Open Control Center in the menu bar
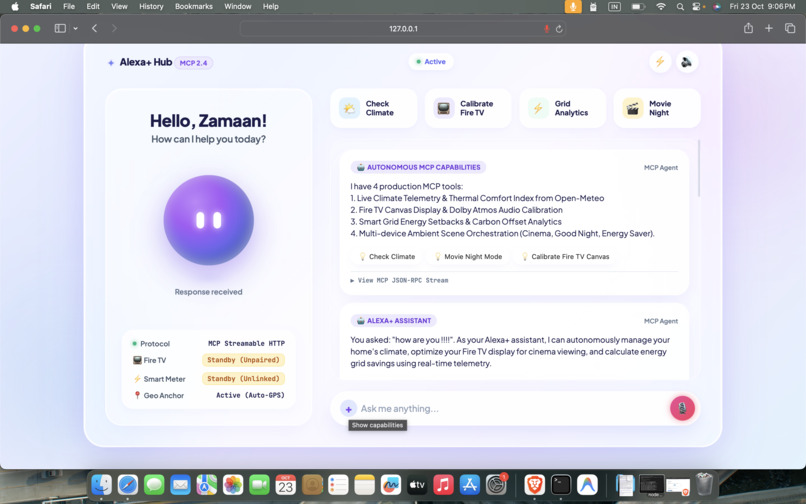The width and height of the screenshot is (806, 504). (697, 7)
